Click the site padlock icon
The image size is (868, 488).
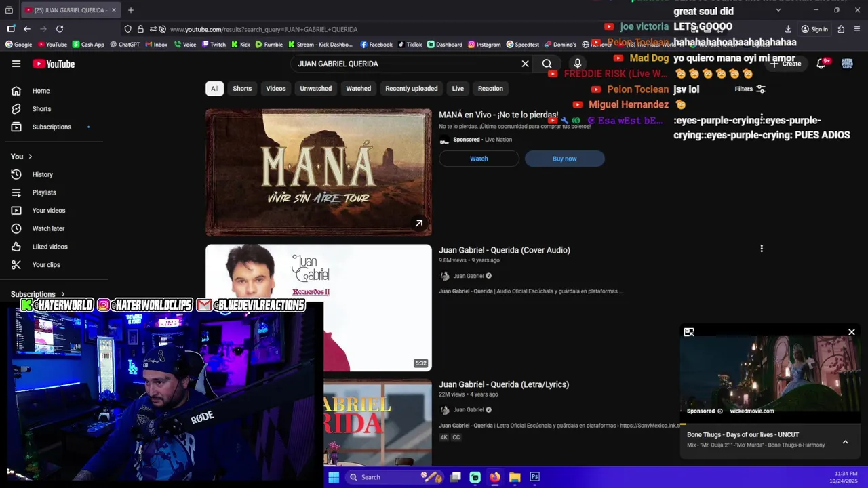(x=140, y=29)
